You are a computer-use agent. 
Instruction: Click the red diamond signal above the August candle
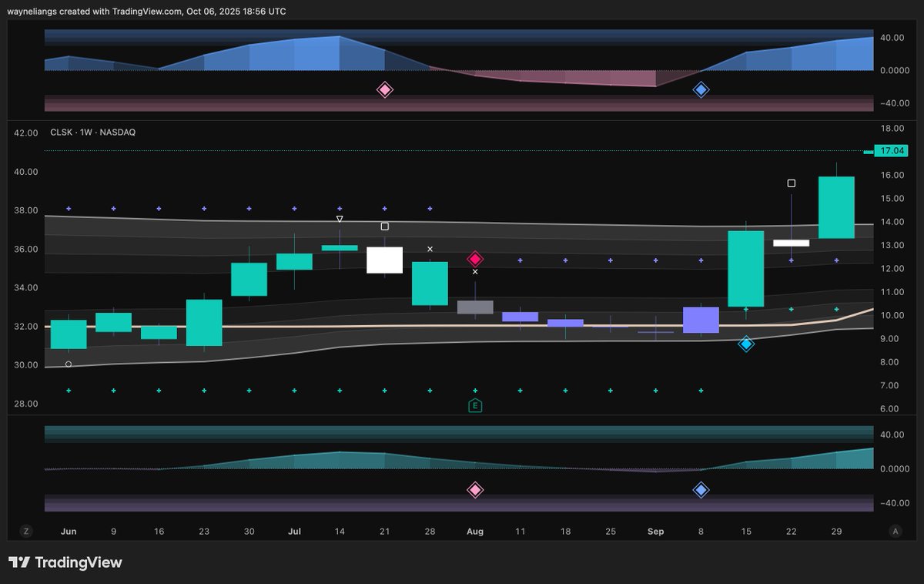click(475, 259)
